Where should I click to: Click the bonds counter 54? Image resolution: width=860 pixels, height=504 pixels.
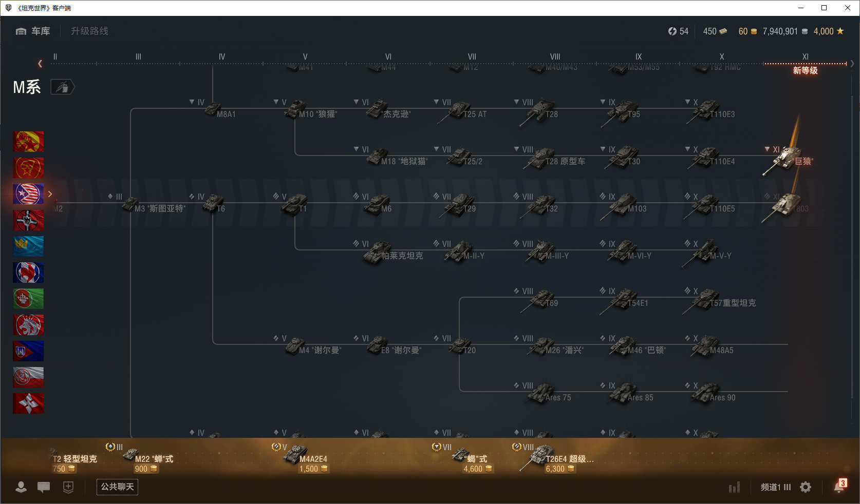[x=678, y=31]
